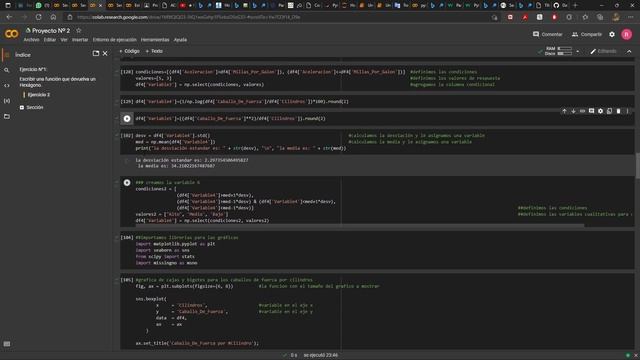Open the table of contents panel icon

click(7, 55)
